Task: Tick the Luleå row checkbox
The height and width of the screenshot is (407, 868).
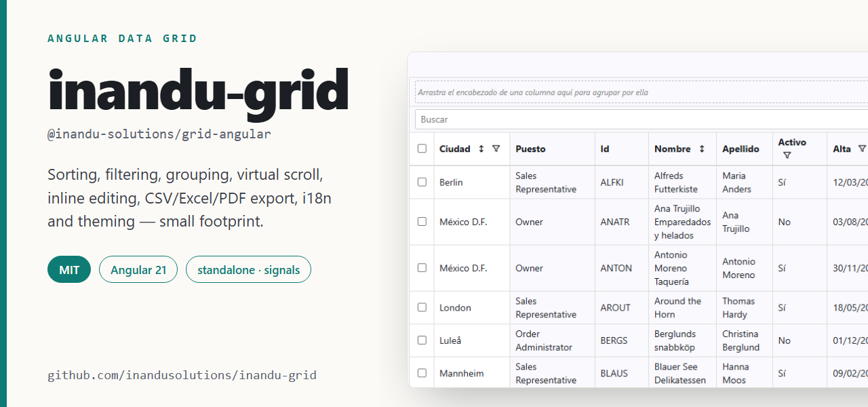Action: coord(422,340)
